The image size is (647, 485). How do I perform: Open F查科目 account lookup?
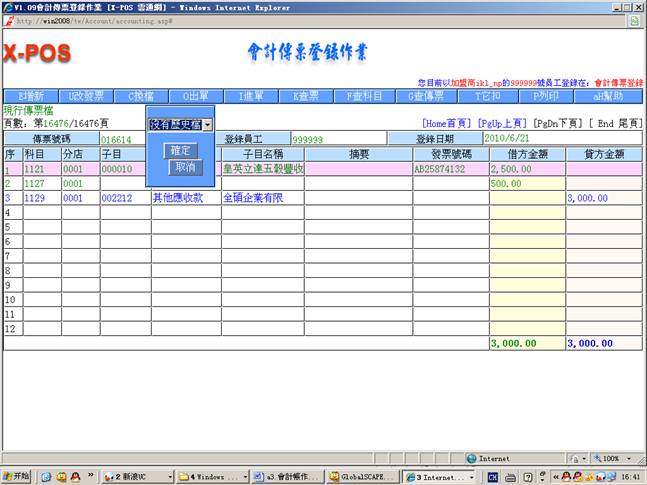(x=361, y=96)
